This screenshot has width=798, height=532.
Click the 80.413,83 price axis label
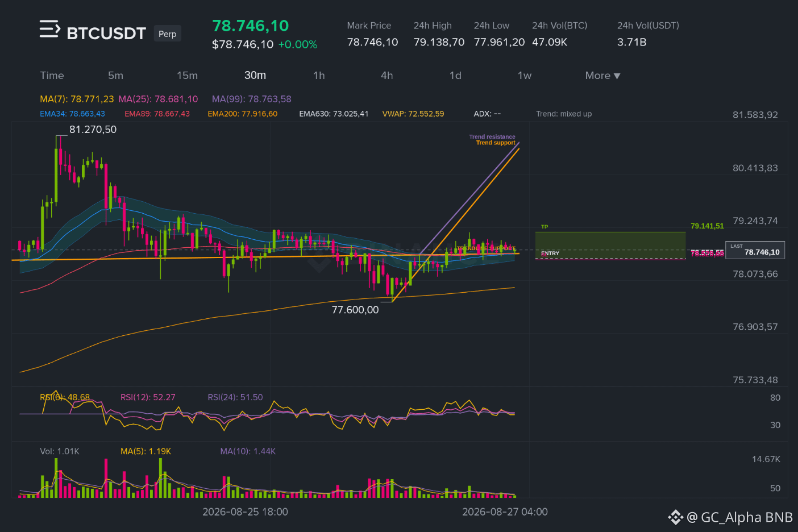(755, 168)
